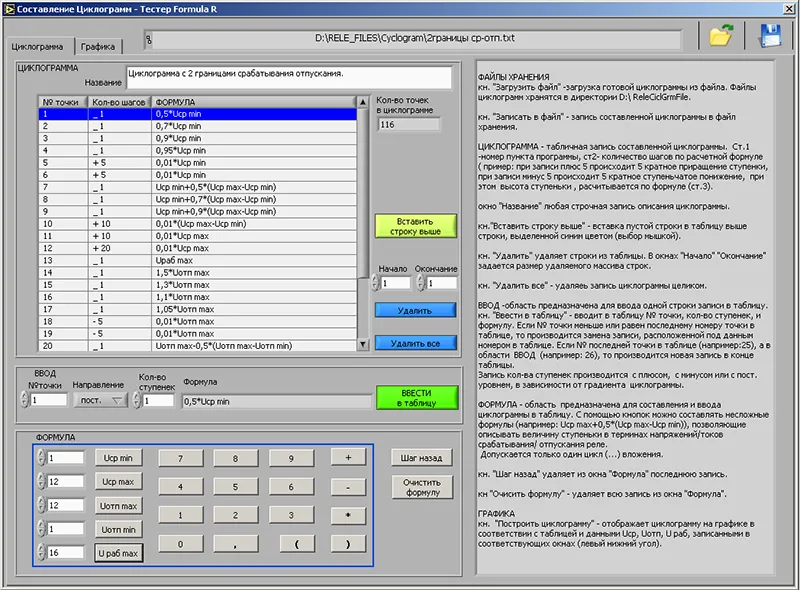Increment the Начало stepper arrows
Viewport: 800px width, 590px height.
[376, 280]
